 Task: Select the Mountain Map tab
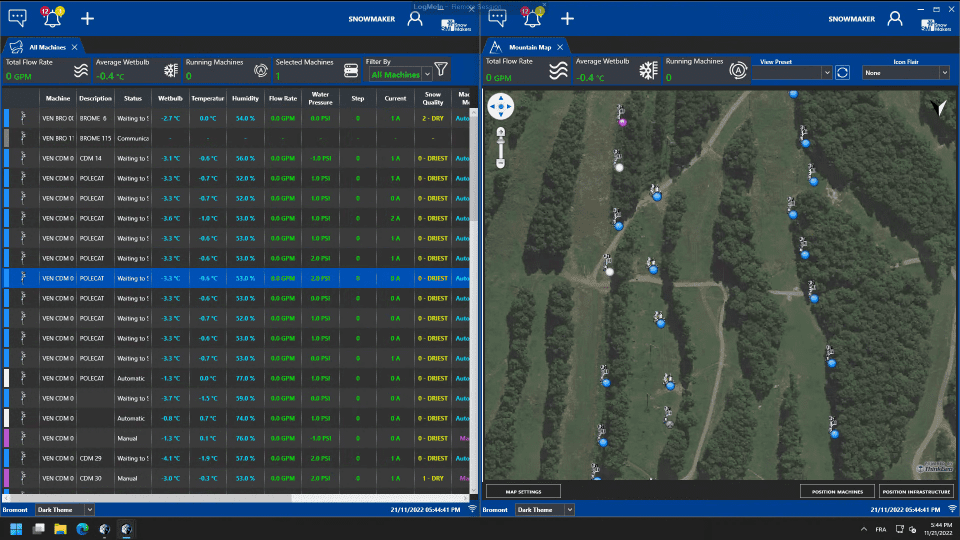(x=529, y=47)
